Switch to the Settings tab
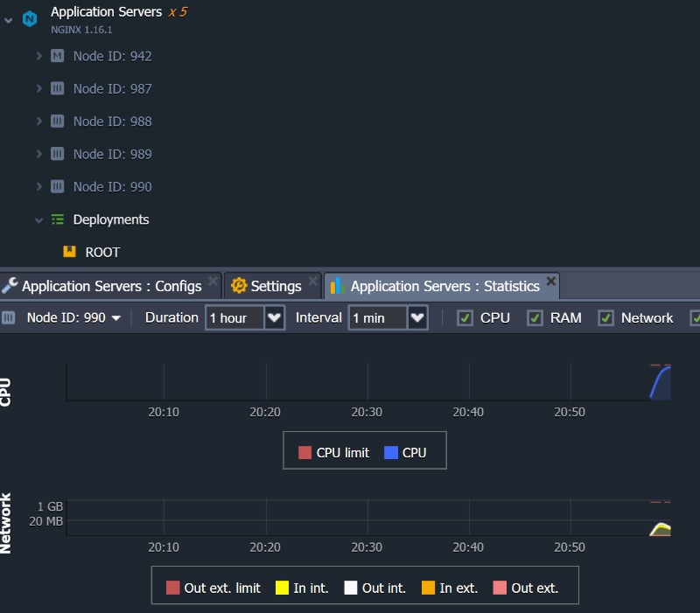 point(276,286)
